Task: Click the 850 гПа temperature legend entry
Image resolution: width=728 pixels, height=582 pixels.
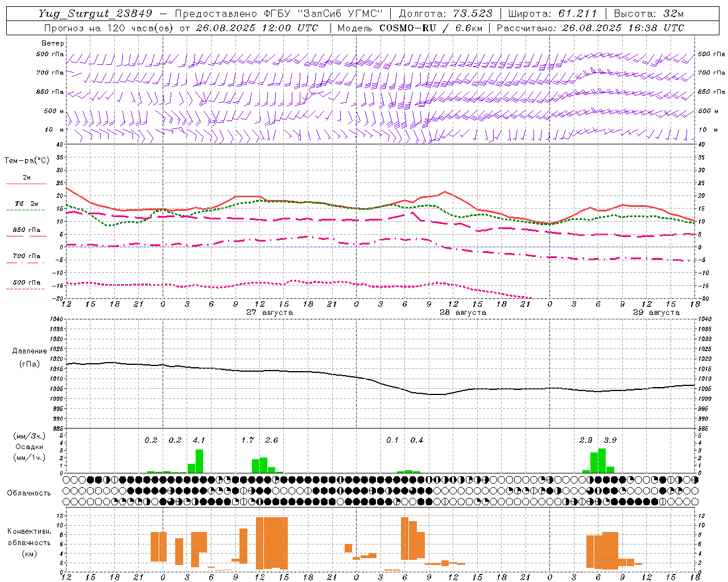Action: 27,232
